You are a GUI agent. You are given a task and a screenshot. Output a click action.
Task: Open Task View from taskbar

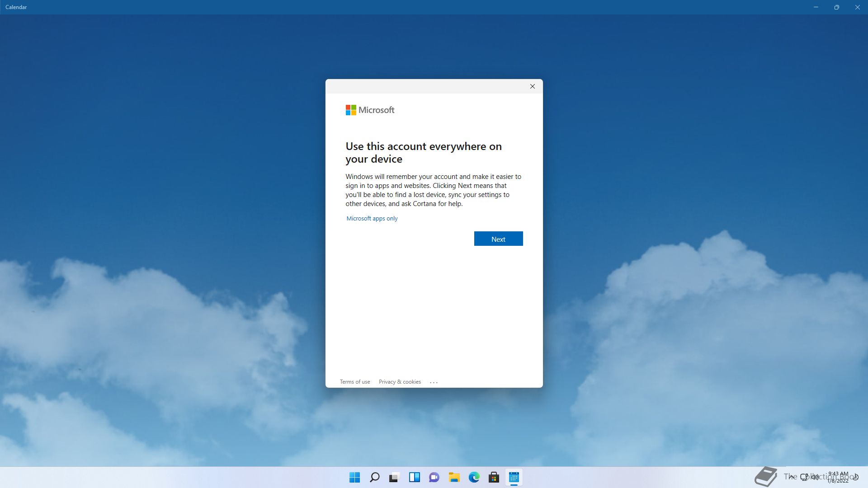tap(394, 478)
